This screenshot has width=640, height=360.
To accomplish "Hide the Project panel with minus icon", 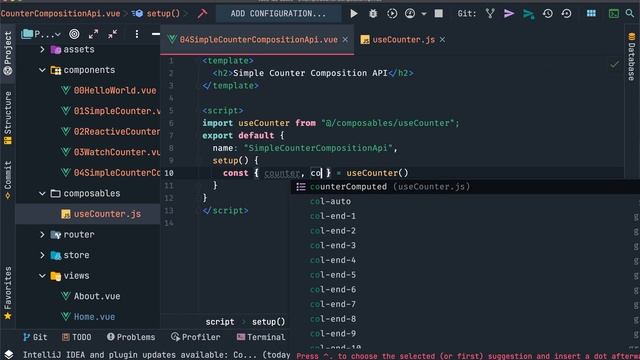I will coord(156,34).
